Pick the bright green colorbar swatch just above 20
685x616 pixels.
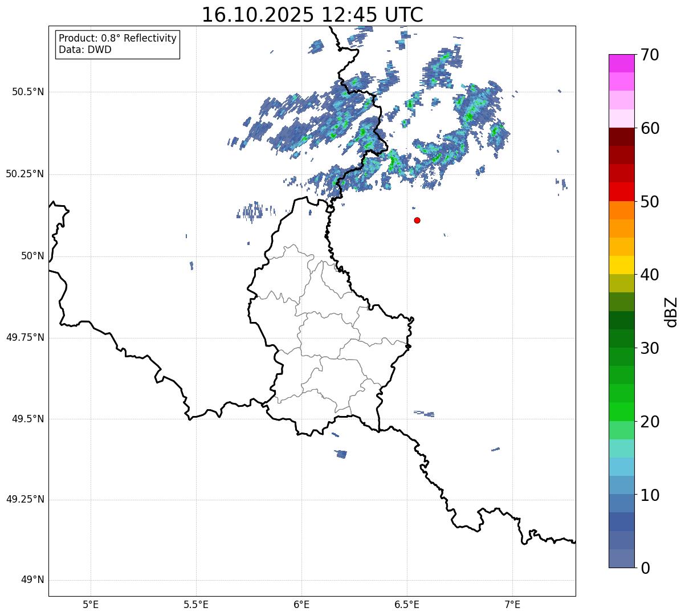[622, 412]
